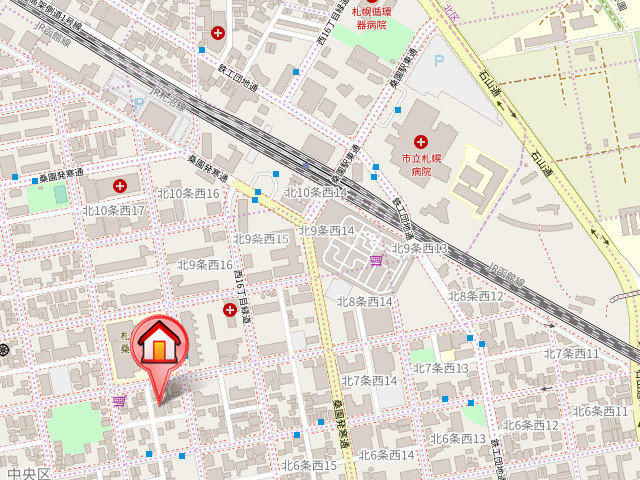Click the 北8条西12 block label

476,296
